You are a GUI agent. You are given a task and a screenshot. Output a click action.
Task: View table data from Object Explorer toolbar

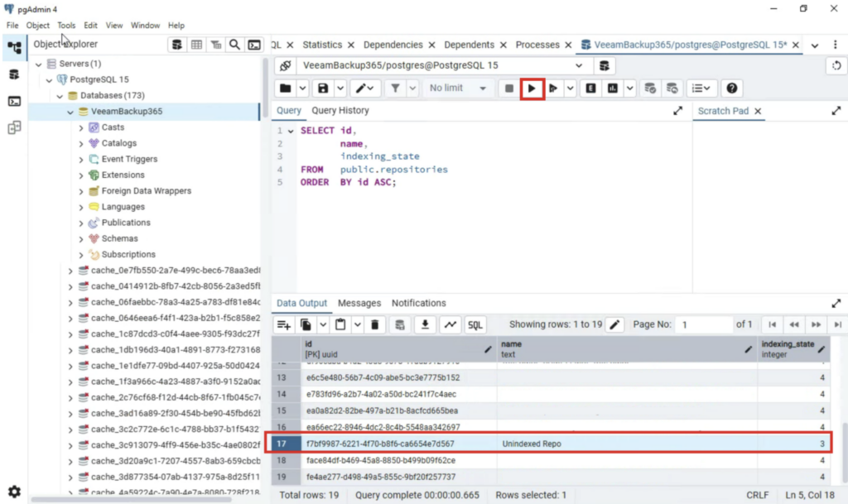[196, 45]
